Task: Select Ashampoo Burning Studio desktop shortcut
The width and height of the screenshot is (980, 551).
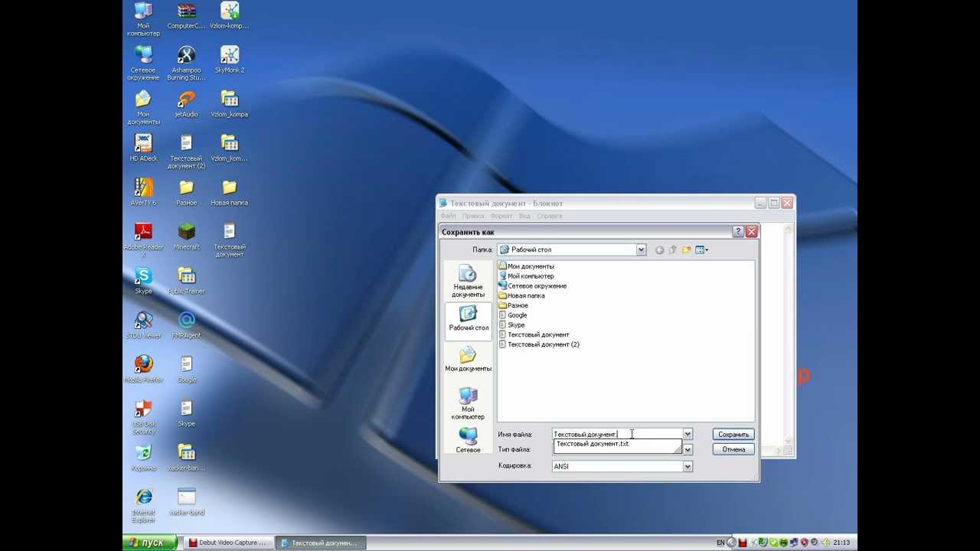Action: (x=186, y=64)
